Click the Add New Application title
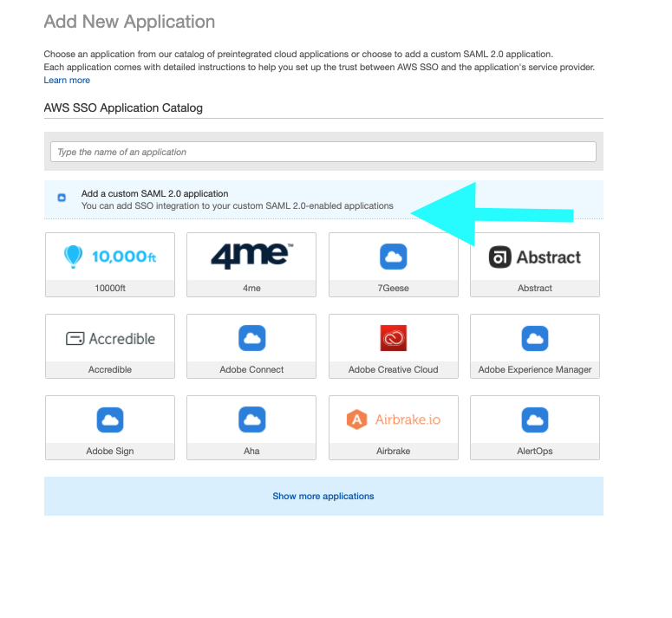This screenshot has height=618, width=672. (x=129, y=22)
